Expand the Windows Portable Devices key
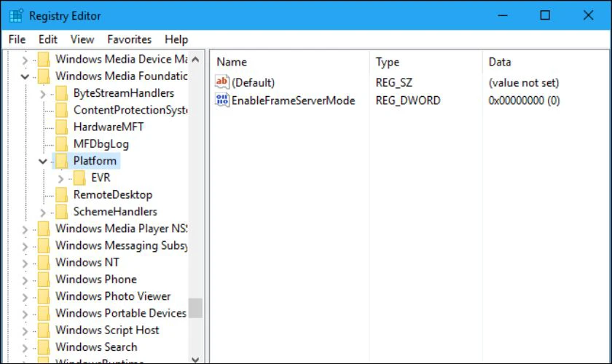This screenshot has width=612, height=364. pos(25,314)
